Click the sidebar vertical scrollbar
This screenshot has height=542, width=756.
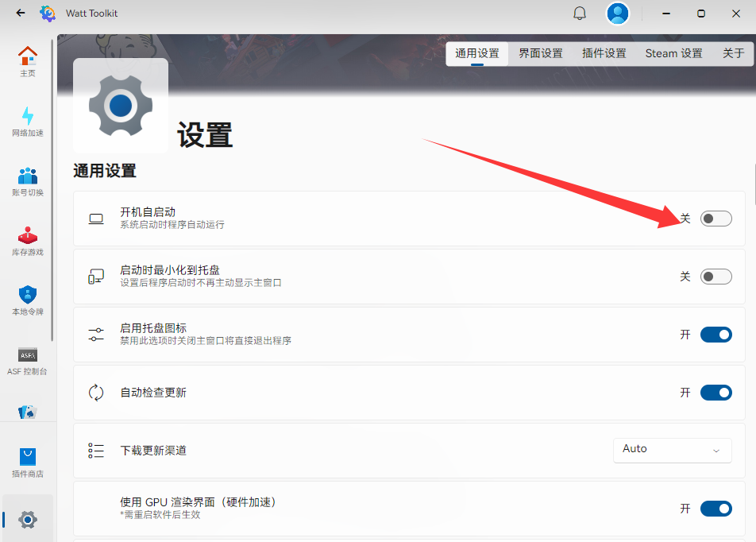click(52, 191)
